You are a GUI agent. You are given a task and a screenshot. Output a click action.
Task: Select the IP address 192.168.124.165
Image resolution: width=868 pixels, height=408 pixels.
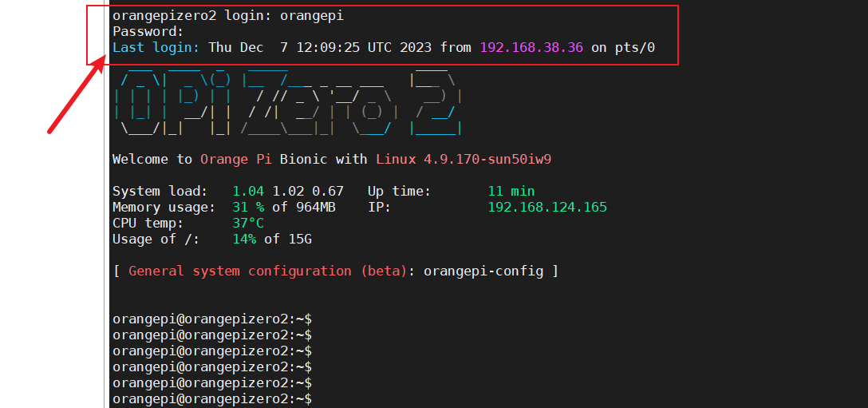click(547, 208)
